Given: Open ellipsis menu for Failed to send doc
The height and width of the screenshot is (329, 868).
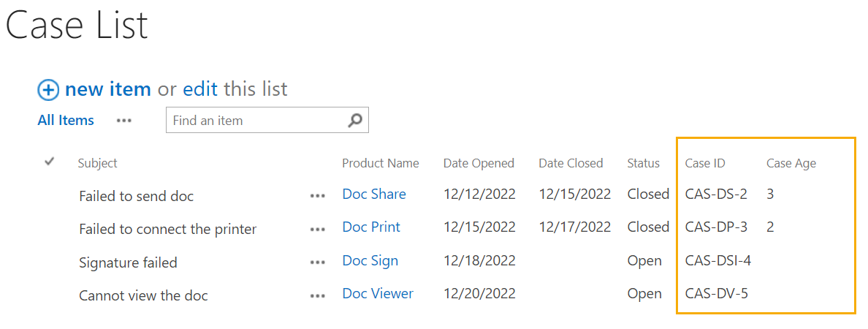Looking at the screenshot, I should pos(318,196).
